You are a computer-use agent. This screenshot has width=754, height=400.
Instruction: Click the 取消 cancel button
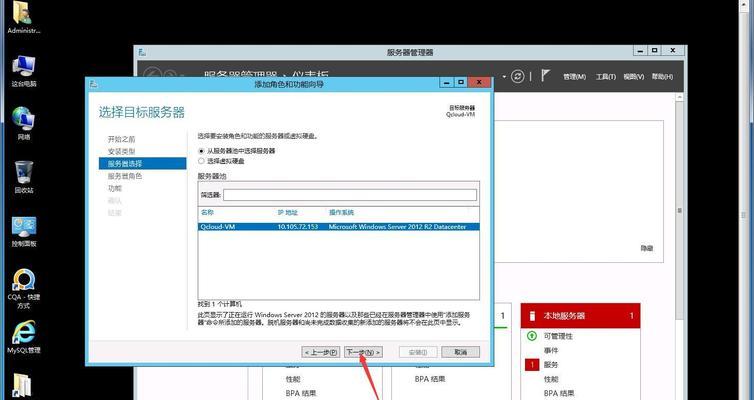point(460,352)
